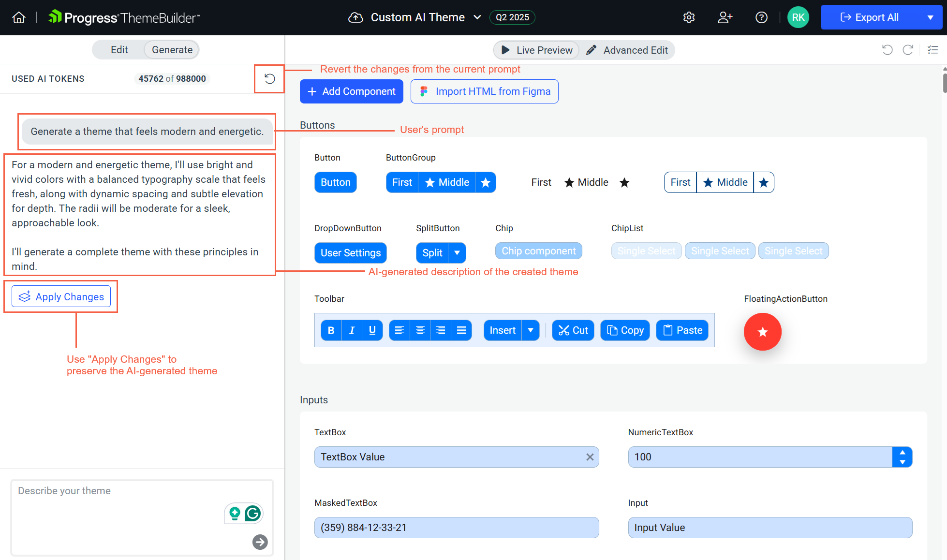Switch to the Edit tab

point(119,50)
